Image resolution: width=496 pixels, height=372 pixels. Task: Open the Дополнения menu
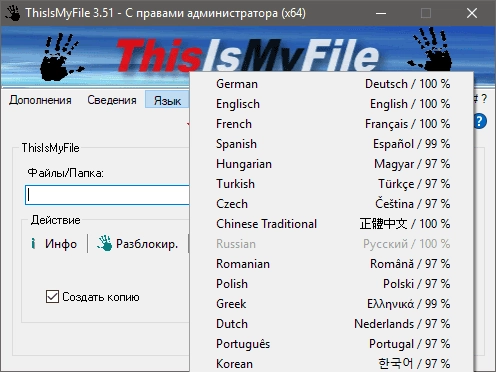[x=40, y=100]
